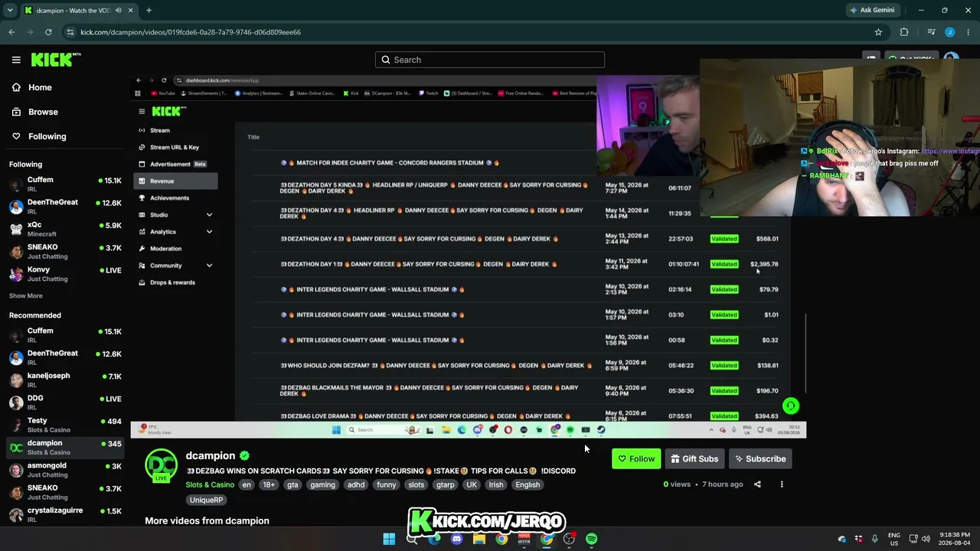
Task: Subscribe to dcampion
Action: click(760, 459)
